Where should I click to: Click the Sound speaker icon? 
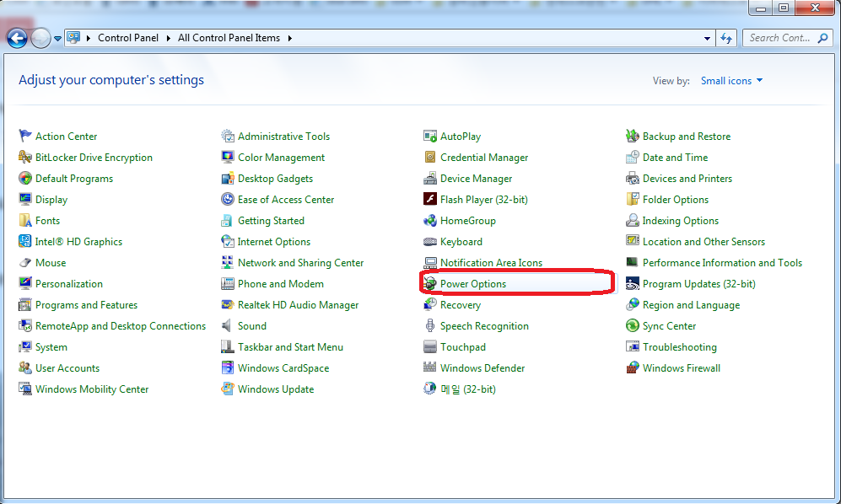pyautogui.click(x=228, y=326)
